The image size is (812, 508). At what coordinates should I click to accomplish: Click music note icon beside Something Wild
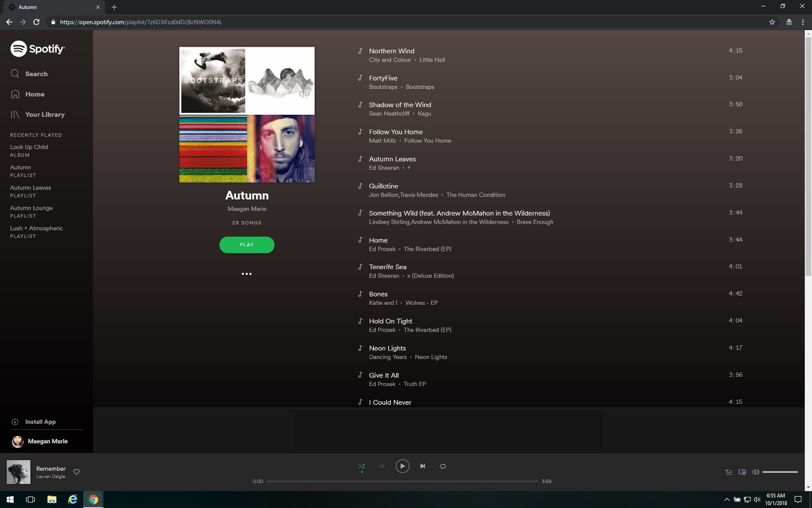[x=360, y=213]
